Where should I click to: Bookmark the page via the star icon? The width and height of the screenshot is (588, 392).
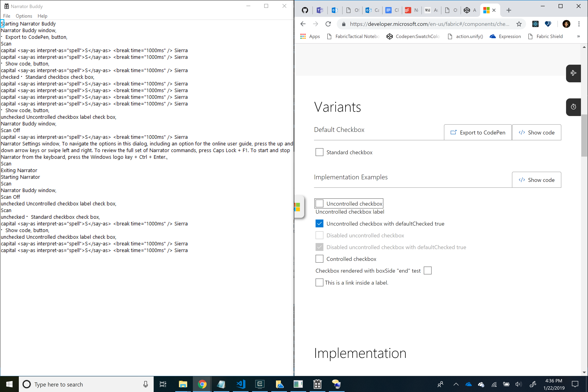click(x=519, y=24)
